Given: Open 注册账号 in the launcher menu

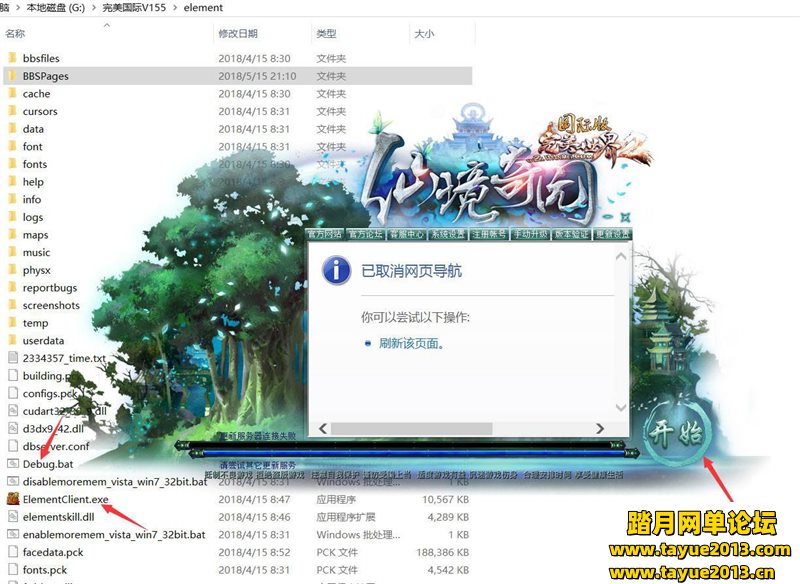Looking at the screenshot, I should tap(489, 234).
